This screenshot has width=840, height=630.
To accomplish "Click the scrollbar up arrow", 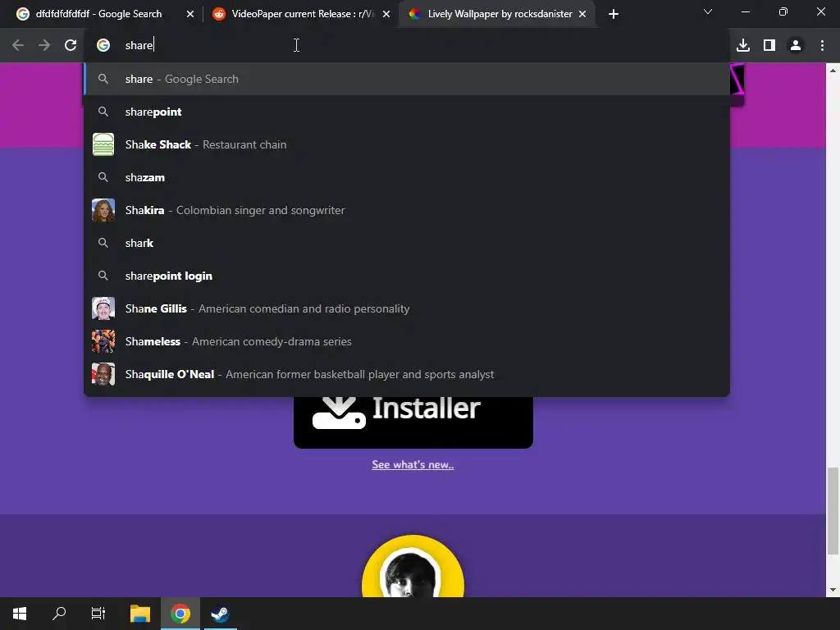I will tap(833, 70).
